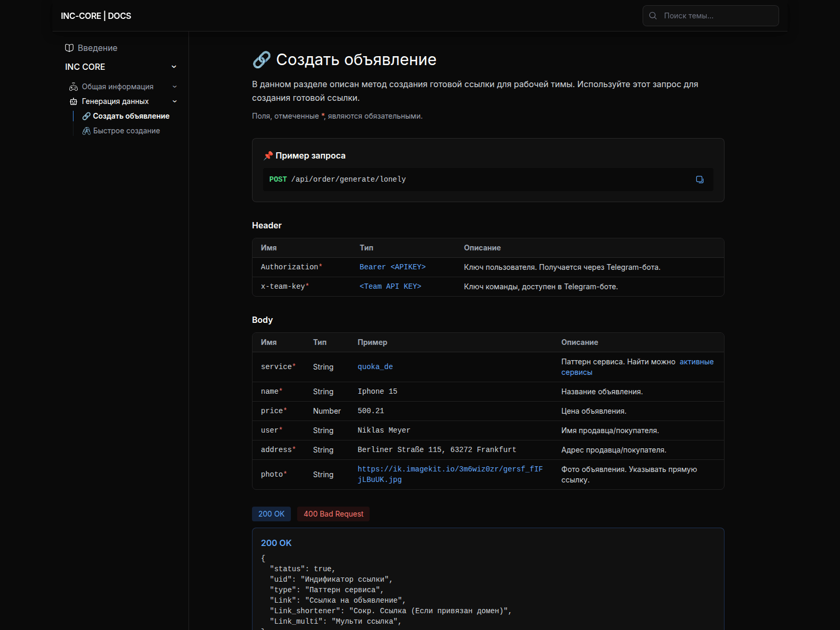Click the x-team-key header name cell
The height and width of the screenshot is (630, 840).
click(x=285, y=287)
